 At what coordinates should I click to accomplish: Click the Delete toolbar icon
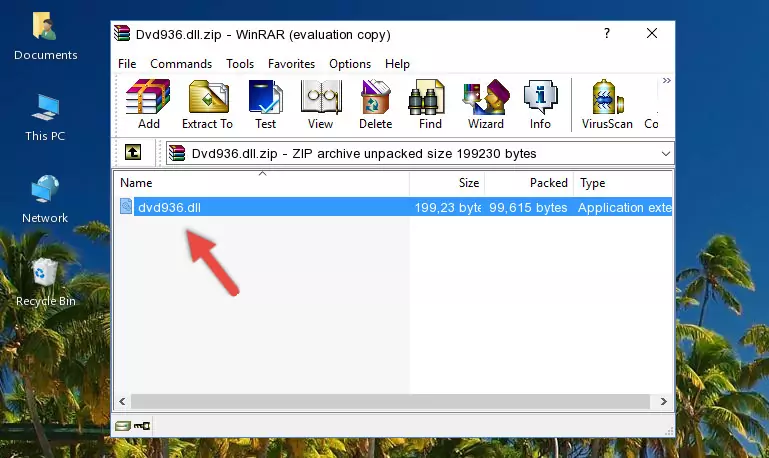click(376, 104)
